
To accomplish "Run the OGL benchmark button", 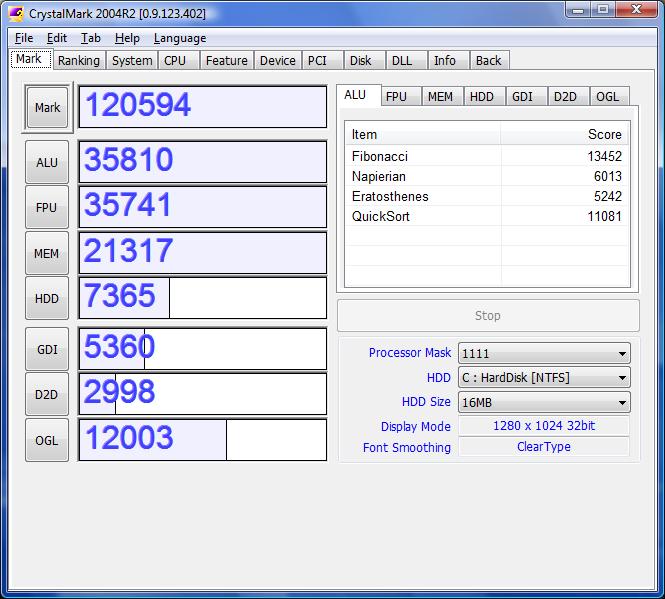I will point(47,440).
